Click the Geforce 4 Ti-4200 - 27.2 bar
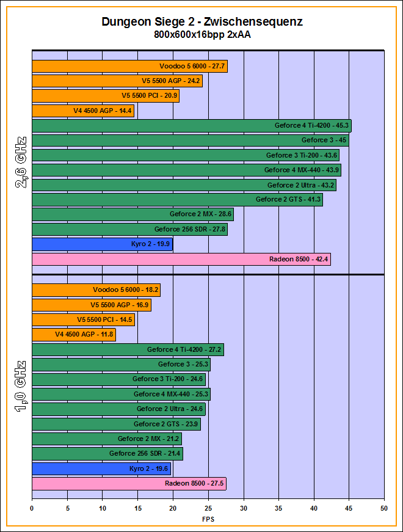This screenshot has width=403, height=532. [x=128, y=350]
